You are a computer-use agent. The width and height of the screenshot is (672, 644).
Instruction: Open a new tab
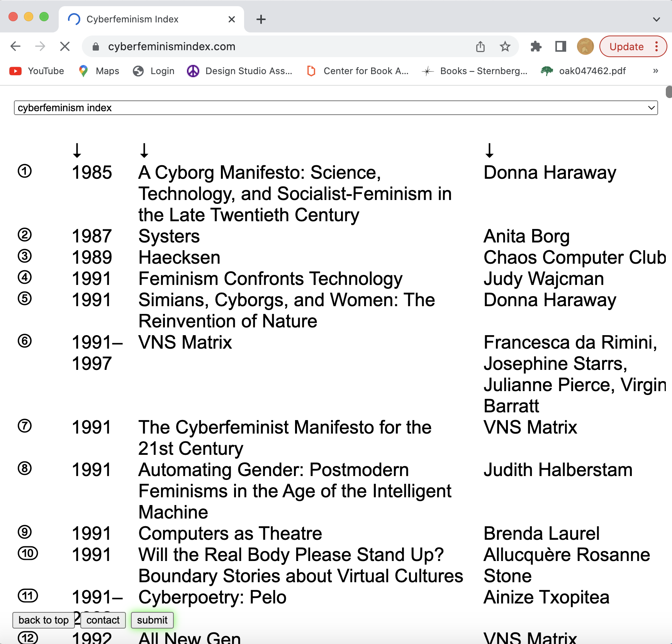pos(261,19)
